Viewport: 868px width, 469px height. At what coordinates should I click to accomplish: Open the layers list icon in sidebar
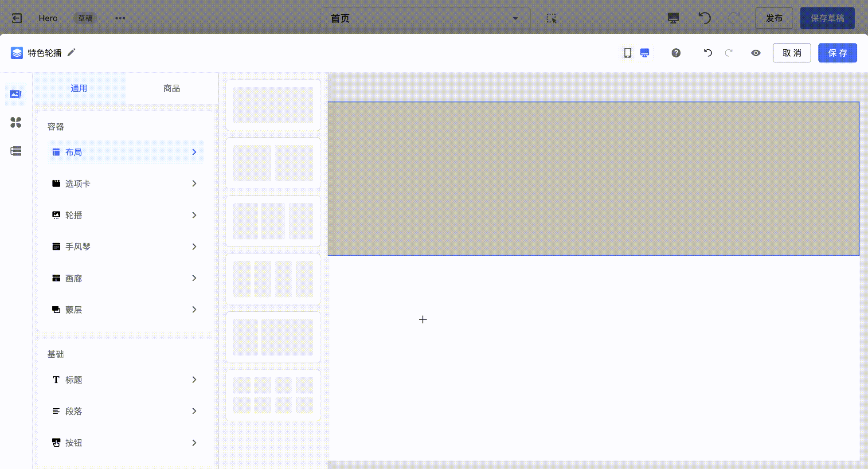point(16,151)
